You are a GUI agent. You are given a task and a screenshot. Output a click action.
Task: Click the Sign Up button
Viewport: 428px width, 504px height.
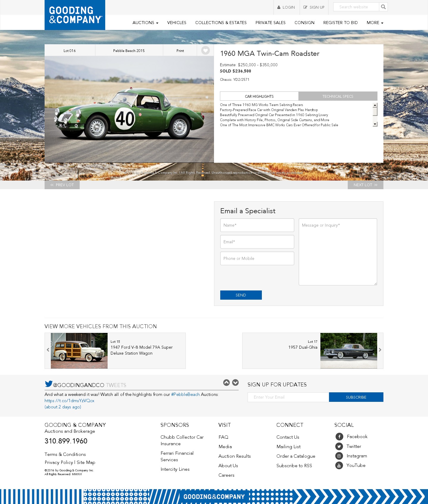point(314,7)
